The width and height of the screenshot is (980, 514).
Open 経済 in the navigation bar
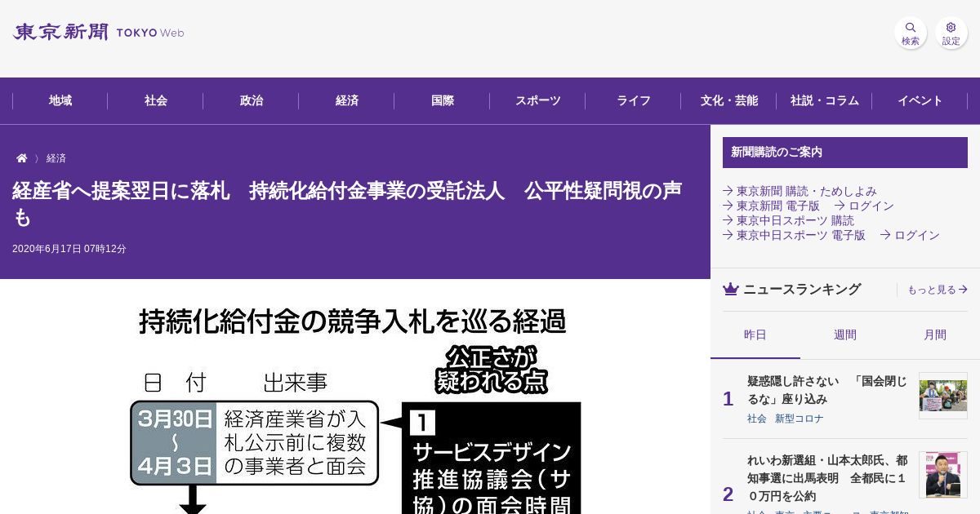click(347, 101)
